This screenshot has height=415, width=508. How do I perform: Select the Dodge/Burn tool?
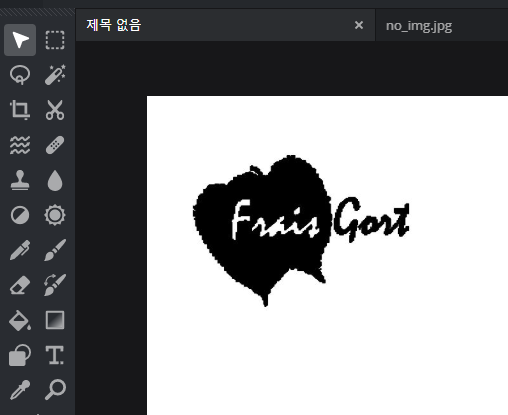click(x=20, y=215)
